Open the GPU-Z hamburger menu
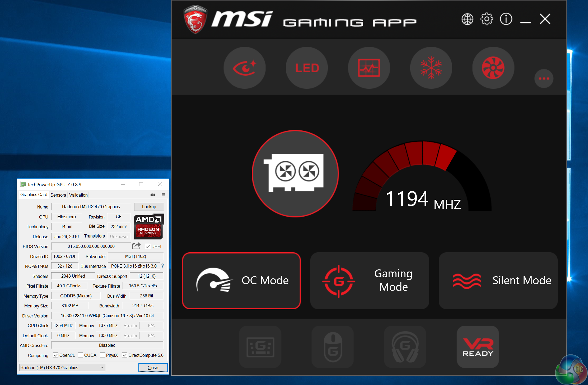Image resolution: width=588 pixels, height=385 pixels. 163,195
